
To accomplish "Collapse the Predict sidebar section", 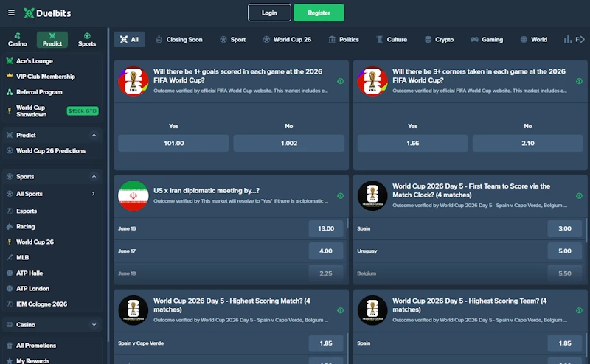I will 94,135.
